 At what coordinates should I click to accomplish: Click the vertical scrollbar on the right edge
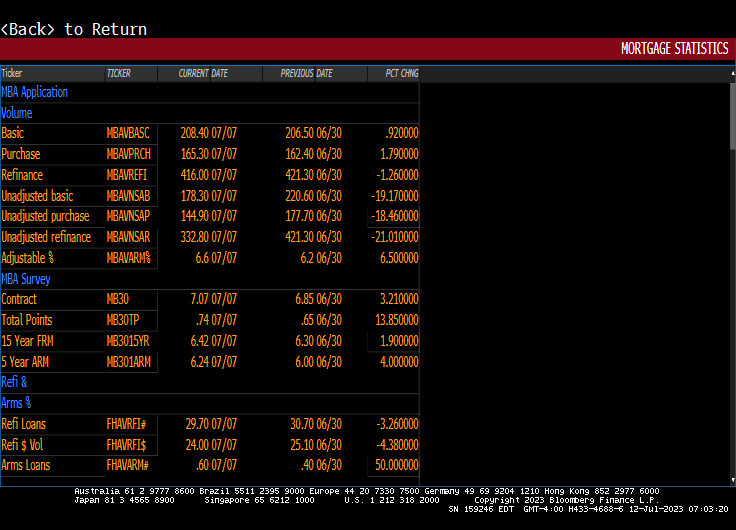[731, 115]
